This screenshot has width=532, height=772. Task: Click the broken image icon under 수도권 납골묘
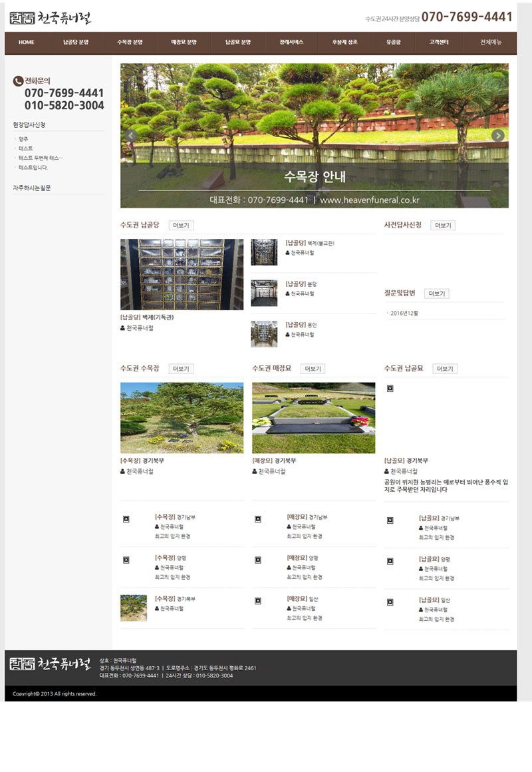[x=390, y=389]
